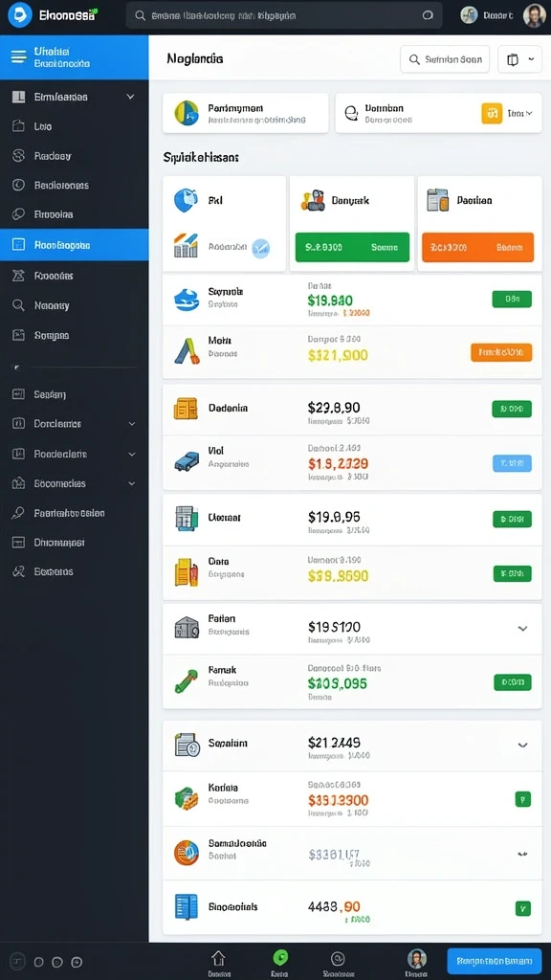
Task: Select the Racdery sidebar item
Action: tap(75, 156)
